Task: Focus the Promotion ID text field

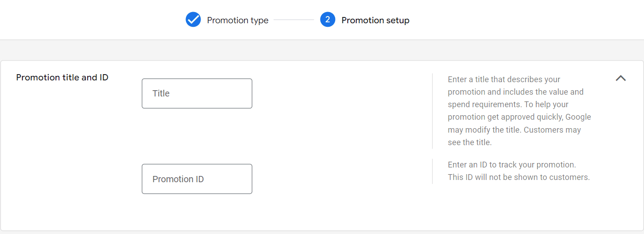Action: point(197,179)
